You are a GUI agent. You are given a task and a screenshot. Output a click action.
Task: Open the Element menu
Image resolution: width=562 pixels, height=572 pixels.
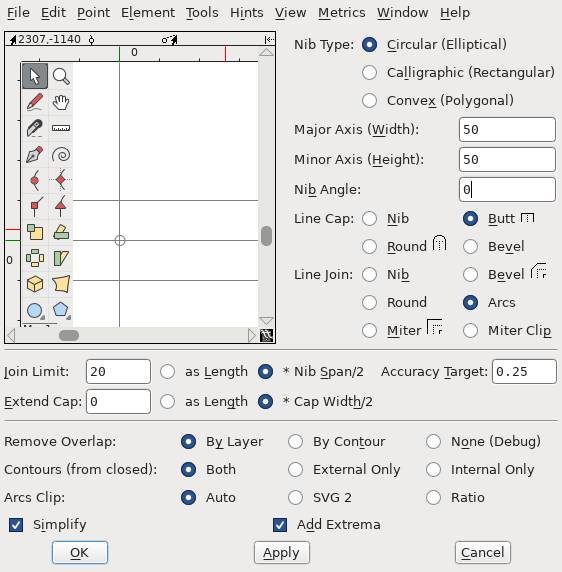point(148,13)
